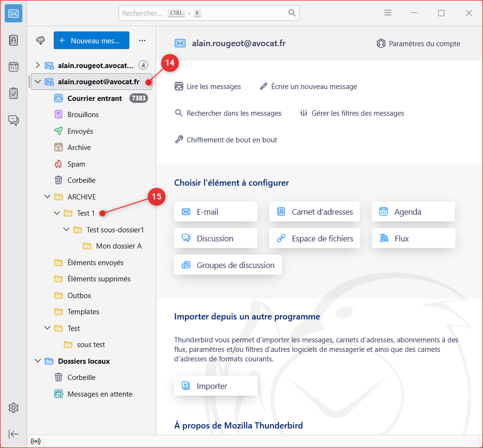This screenshot has width=483, height=448.
Task: Click the Brouillons drafts folder icon
Action: (59, 115)
